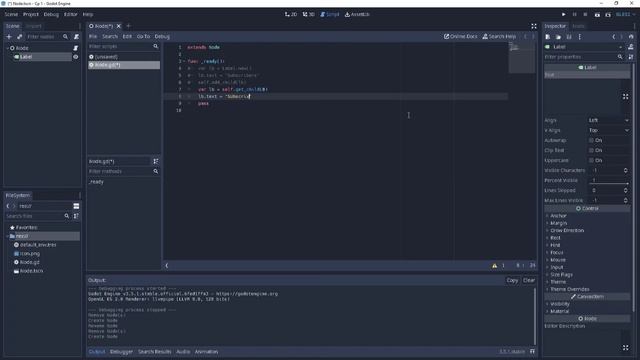Viewport: 640px width, 360px height.
Task: Open Online Docs link
Action: point(460,36)
